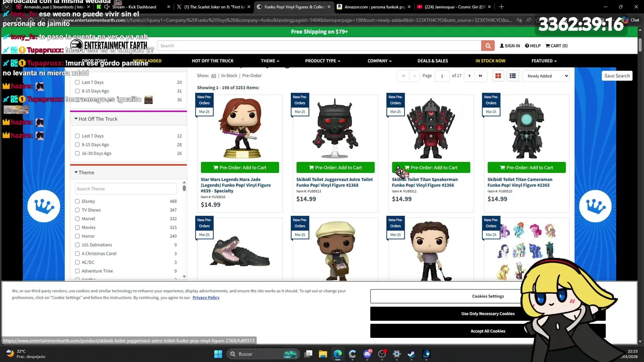
Task: Click the Entertainment Earth logo
Action: 108,46
